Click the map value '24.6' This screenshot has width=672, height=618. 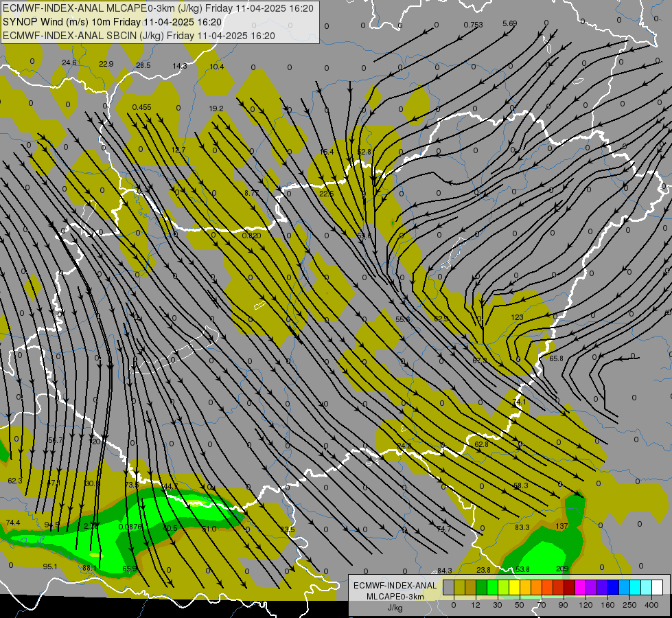tap(69, 62)
